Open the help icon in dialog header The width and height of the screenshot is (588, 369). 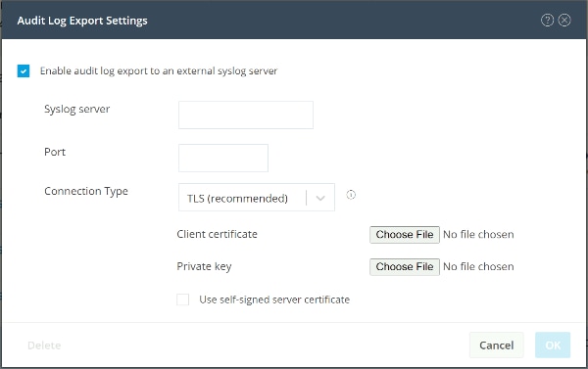coord(547,21)
